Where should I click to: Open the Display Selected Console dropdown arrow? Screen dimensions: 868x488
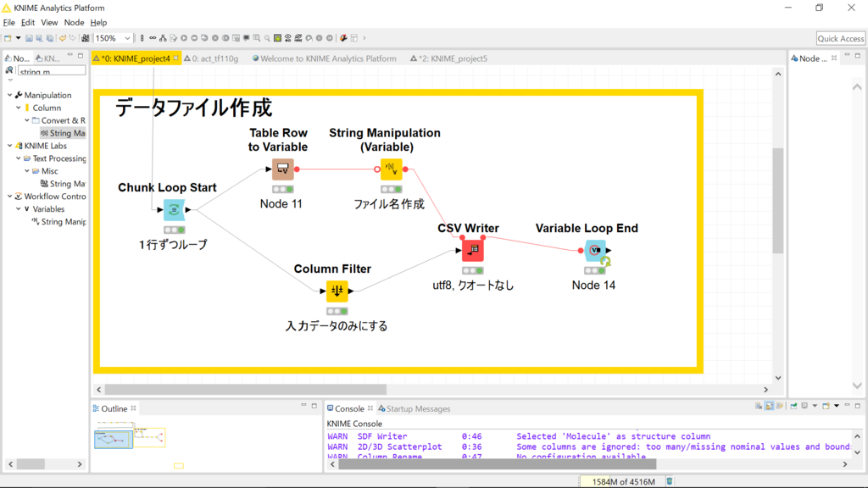point(815,406)
